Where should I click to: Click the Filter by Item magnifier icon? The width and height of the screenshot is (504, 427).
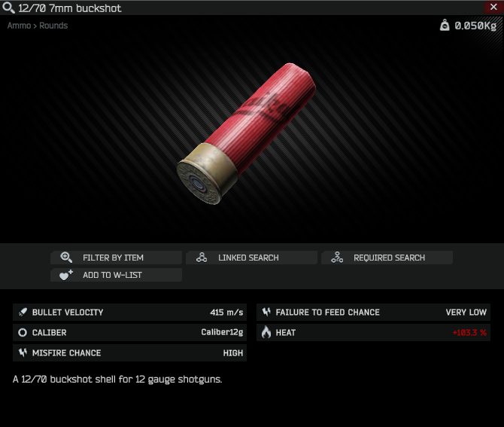click(x=66, y=258)
